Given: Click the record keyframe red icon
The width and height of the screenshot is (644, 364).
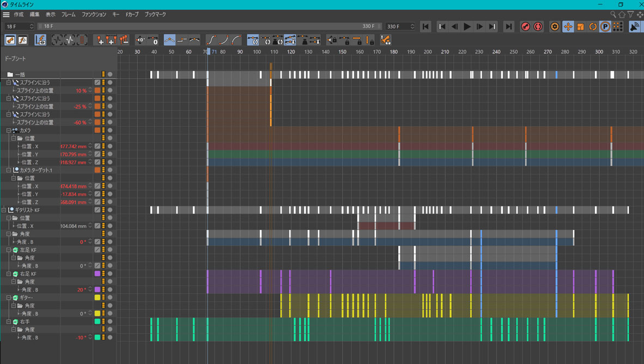Looking at the screenshot, I should pyautogui.click(x=525, y=27).
